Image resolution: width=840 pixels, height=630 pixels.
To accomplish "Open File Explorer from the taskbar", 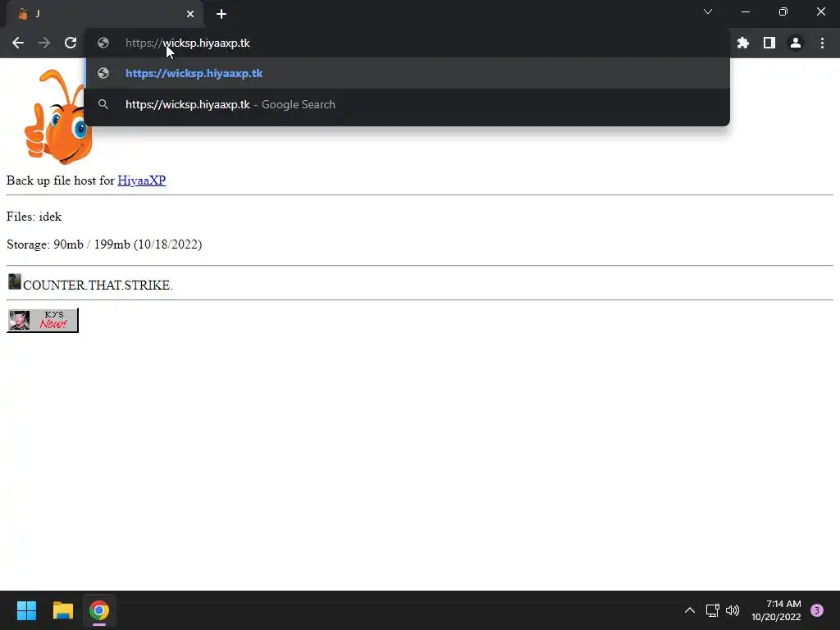I will [62, 610].
